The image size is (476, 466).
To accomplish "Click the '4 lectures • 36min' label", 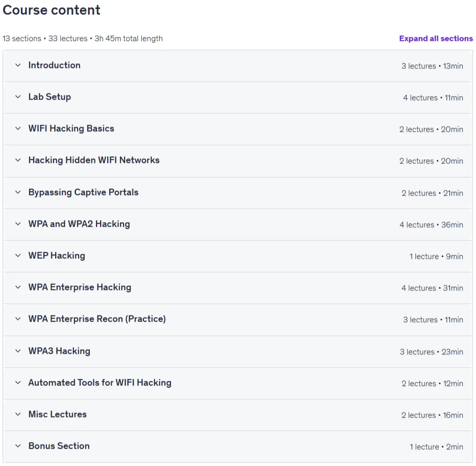I will pyautogui.click(x=432, y=225).
